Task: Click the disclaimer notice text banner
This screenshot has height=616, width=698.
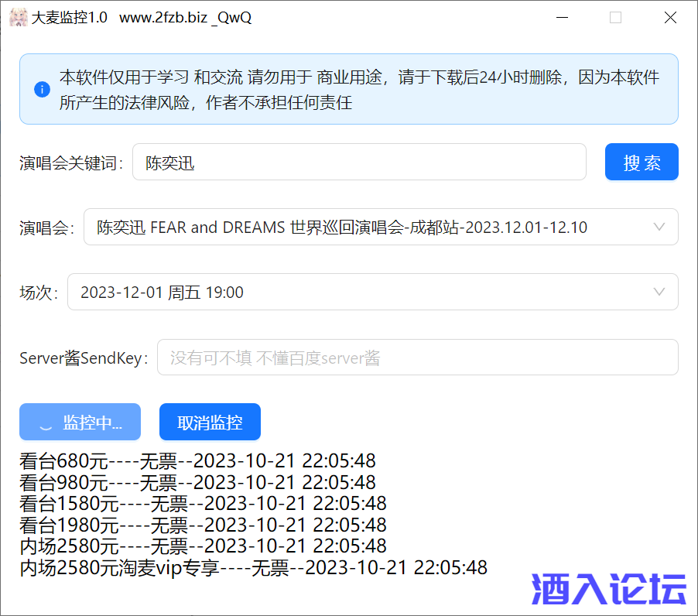Action: [359, 90]
